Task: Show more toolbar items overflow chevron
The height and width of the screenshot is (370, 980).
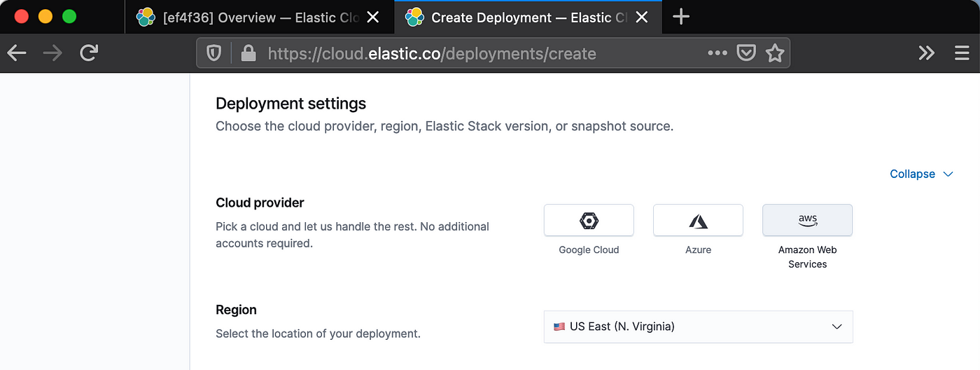Action: (x=927, y=53)
